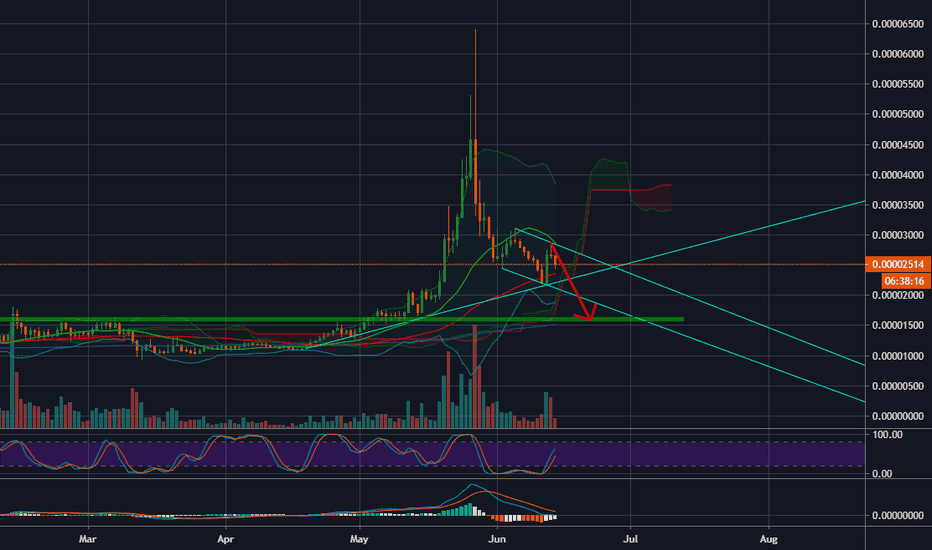Click the 0.00005500 price axis label

[x=898, y=84]
